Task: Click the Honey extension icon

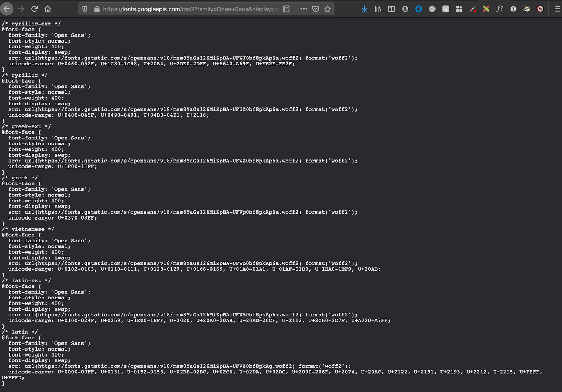Action: (445, 9)
